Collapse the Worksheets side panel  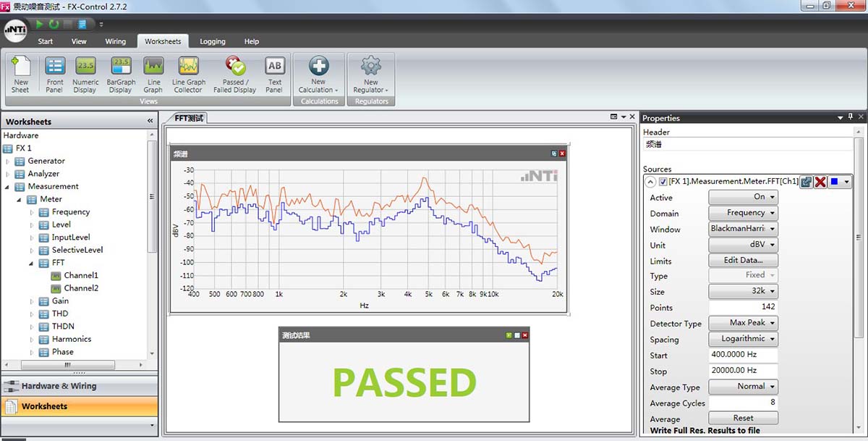[x=150, y=121]
